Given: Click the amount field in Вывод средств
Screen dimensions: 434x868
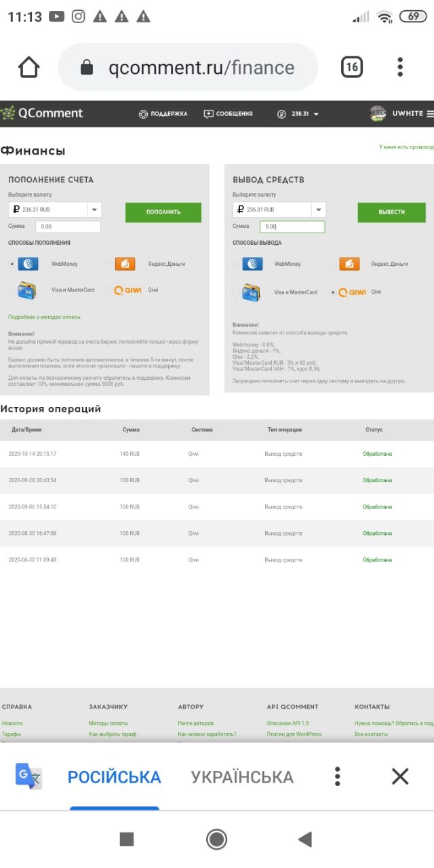Looking at the screenshot, I should click(x=292, y=227).
